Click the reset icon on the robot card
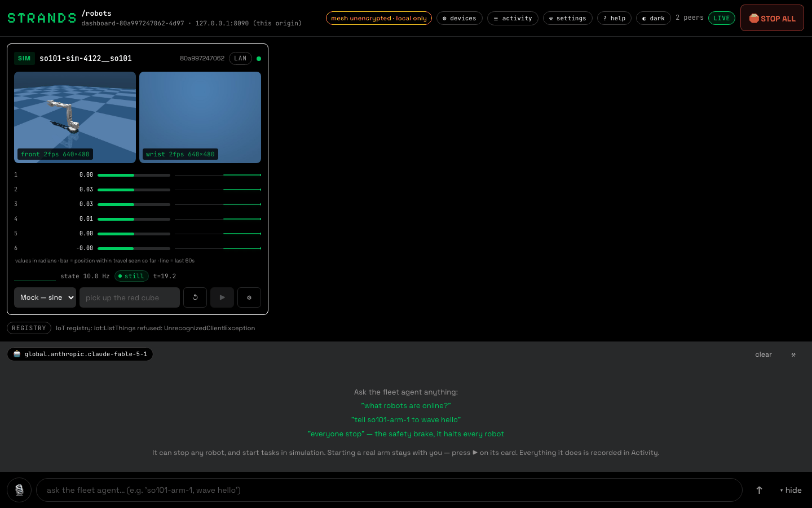 point(195,297)
